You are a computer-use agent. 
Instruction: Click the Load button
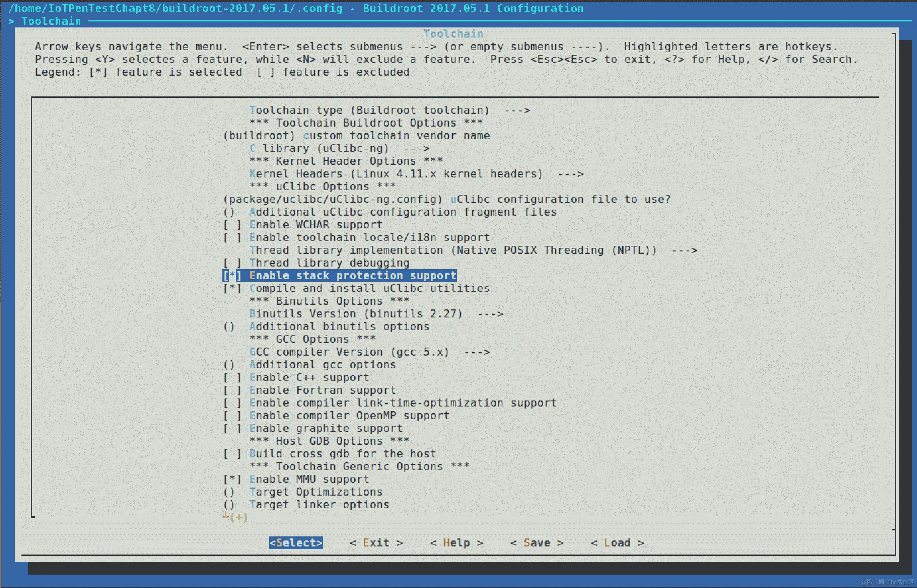[x=618, y=543]
